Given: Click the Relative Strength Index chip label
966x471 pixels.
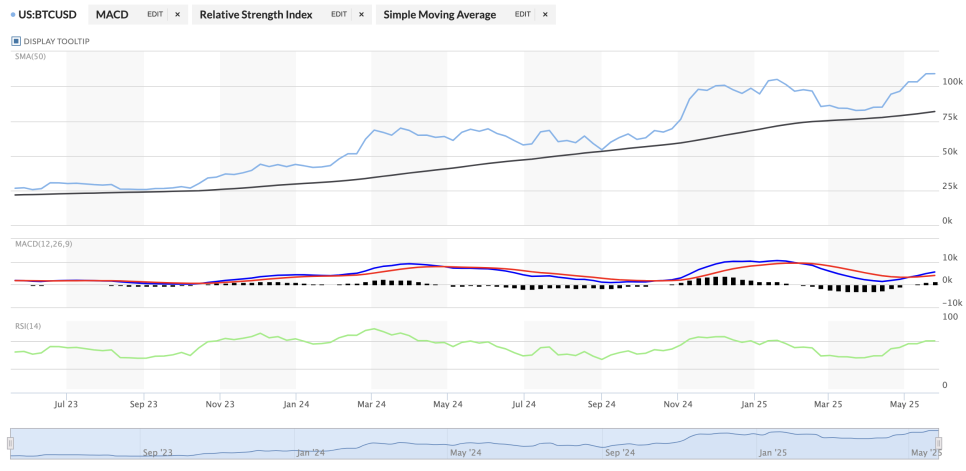Looking at the screenshot, I should click(x=256, y=15).
